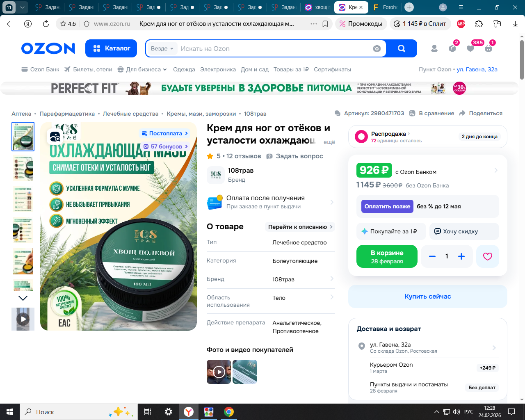Expand the Распродажа banner

click(x=428, y=137)
